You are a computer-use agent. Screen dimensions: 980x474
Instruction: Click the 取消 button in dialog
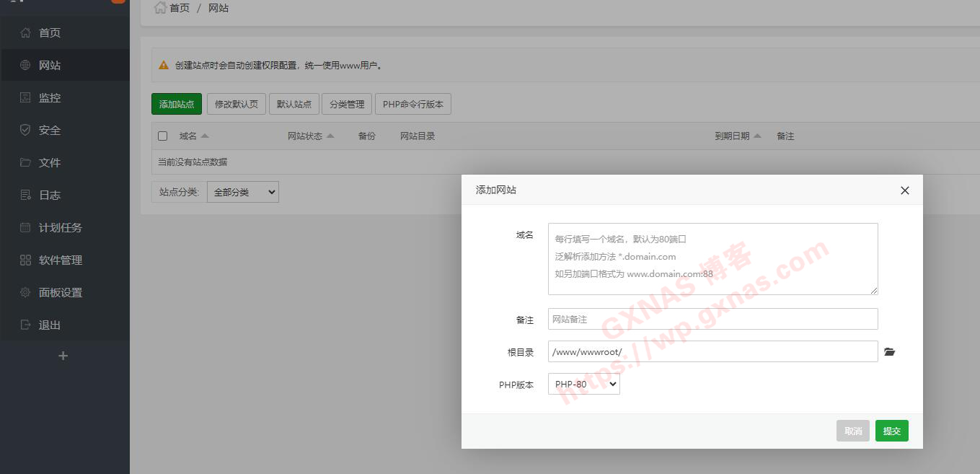point(852,431)
